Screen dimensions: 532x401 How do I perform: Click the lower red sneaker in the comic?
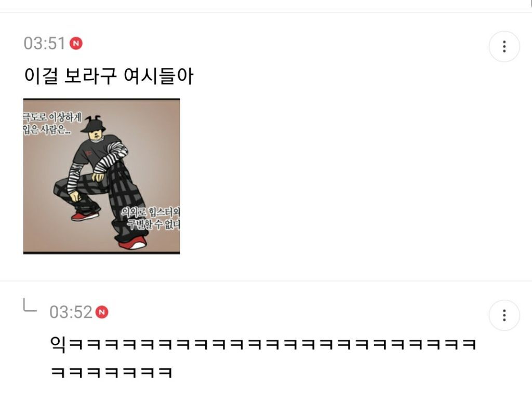click(132, 243)
